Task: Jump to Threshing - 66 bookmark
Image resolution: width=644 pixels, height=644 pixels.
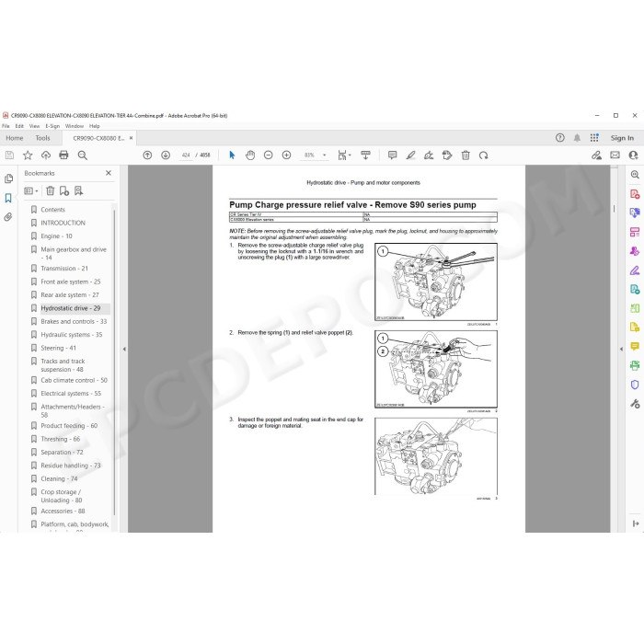Action: click(x=61, y=439)
